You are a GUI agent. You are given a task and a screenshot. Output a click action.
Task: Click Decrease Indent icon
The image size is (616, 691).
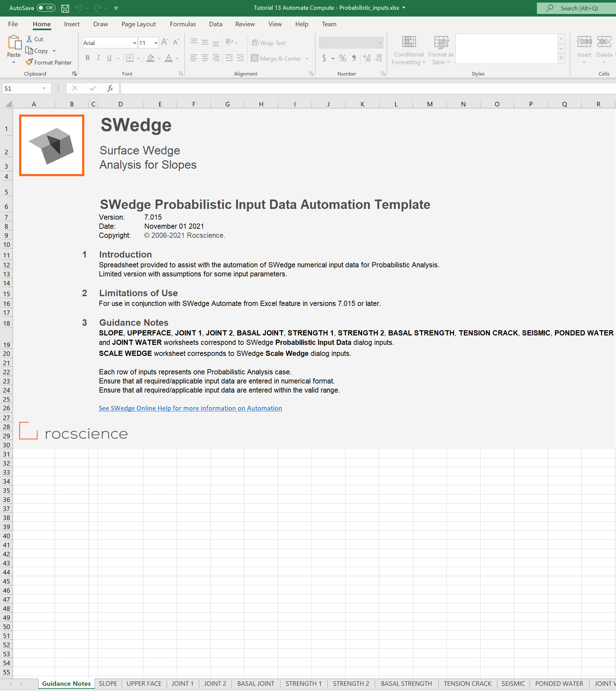pos(229,58)
